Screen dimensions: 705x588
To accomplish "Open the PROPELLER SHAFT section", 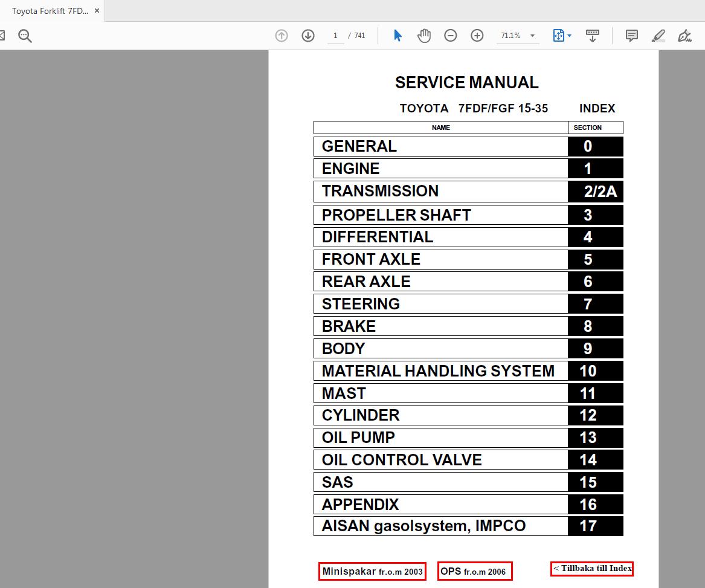I will click(440, 215).
